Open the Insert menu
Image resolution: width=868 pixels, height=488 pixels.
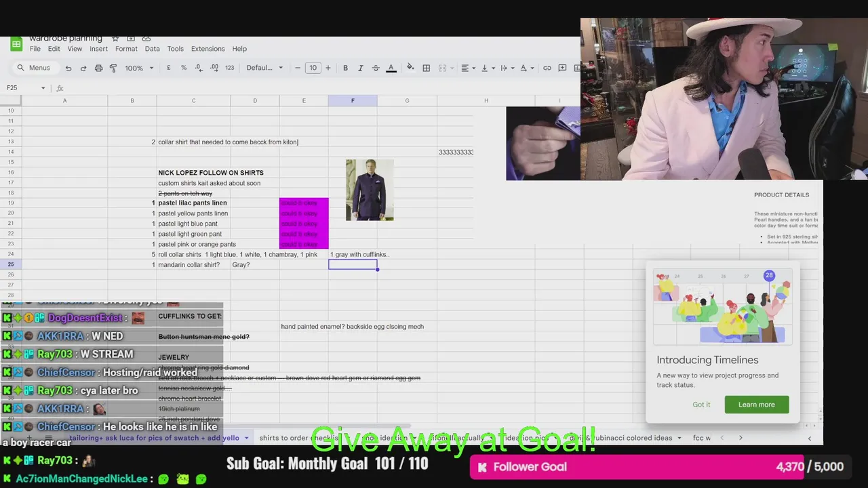(98, 49)
